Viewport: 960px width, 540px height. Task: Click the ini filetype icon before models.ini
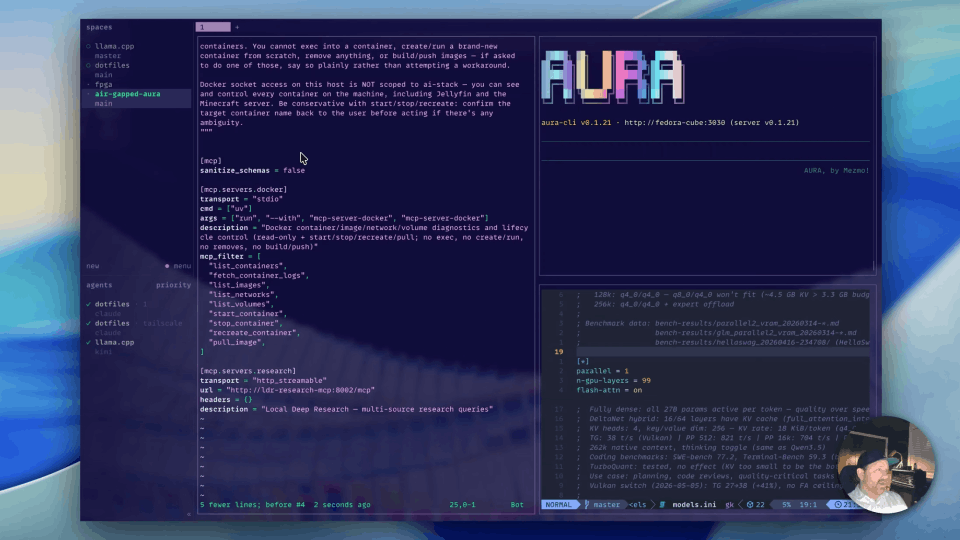click(662, 504)
